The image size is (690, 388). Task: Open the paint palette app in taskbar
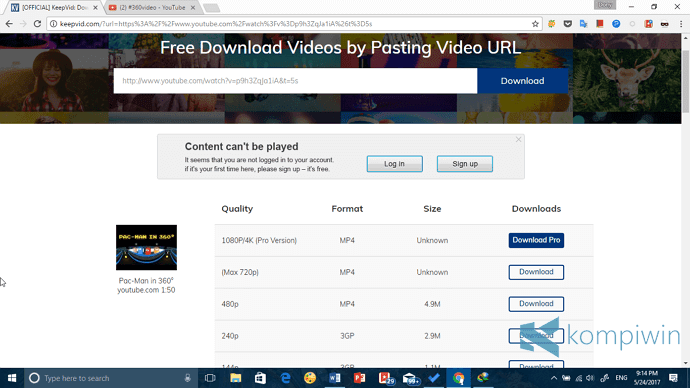click(x=310, y=378)
